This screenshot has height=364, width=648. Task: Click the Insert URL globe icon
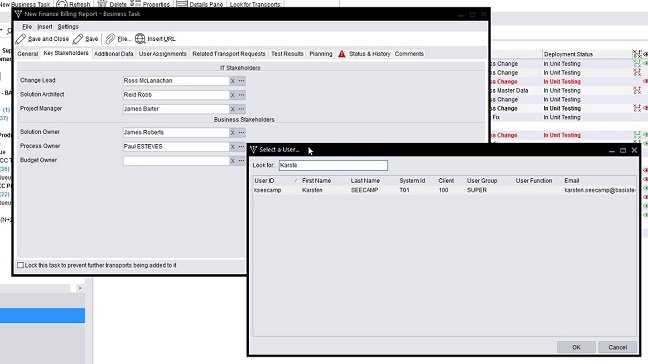point(140,39)
